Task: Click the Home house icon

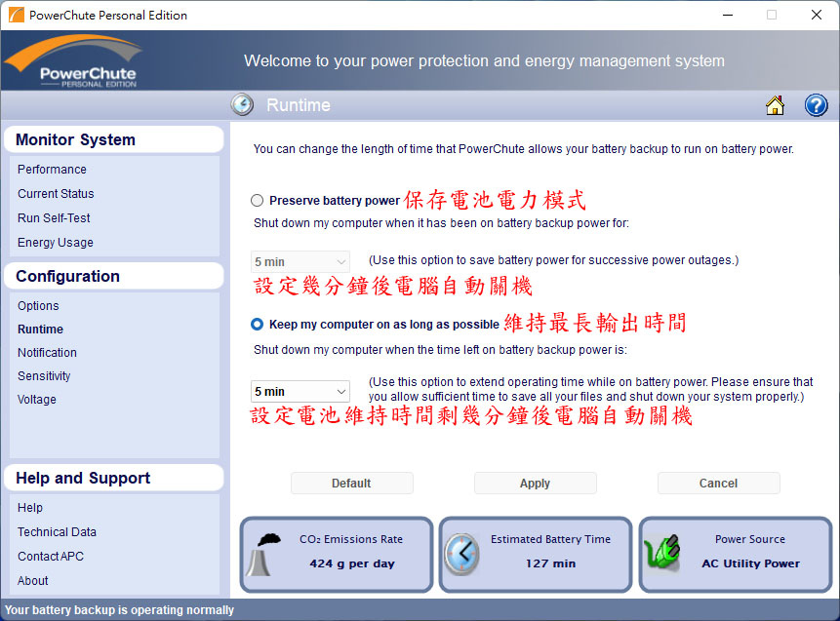Action: coord(775,105)
